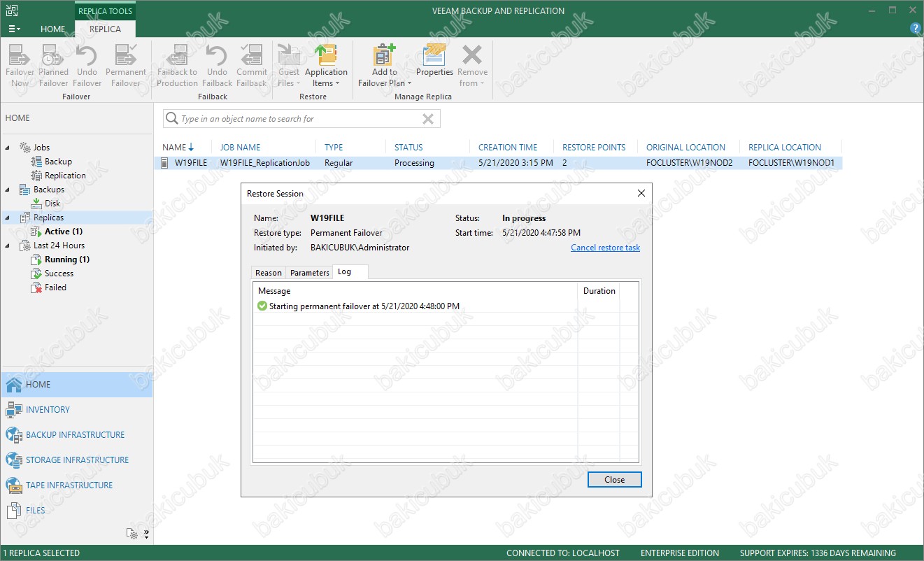Click FOCLUSTER\W19NOD1 replica location cell
Screen dimensions: 924x561
791,163
